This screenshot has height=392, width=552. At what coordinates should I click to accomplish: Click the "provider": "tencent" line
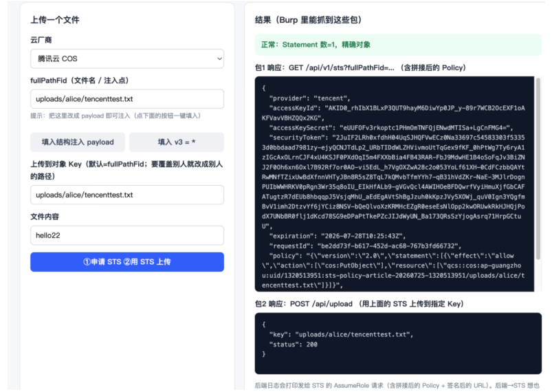(310, 98)
